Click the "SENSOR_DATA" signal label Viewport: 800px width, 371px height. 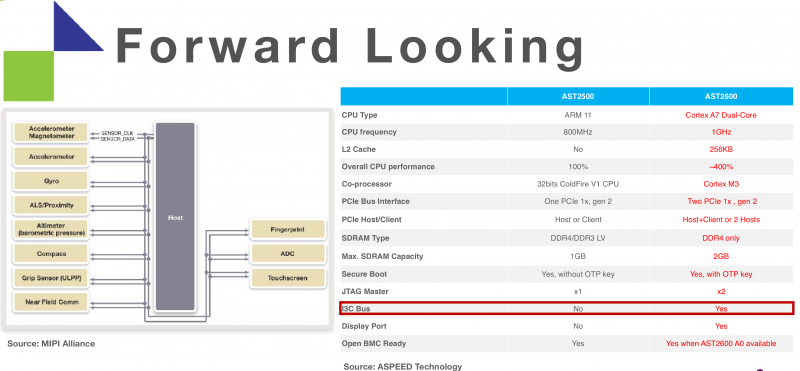118,138
